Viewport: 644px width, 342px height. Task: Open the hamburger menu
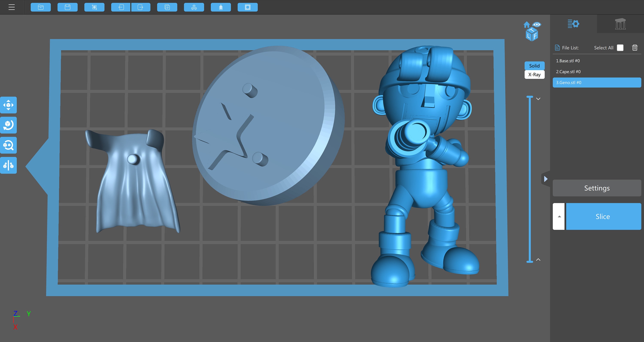coord(12,7)
